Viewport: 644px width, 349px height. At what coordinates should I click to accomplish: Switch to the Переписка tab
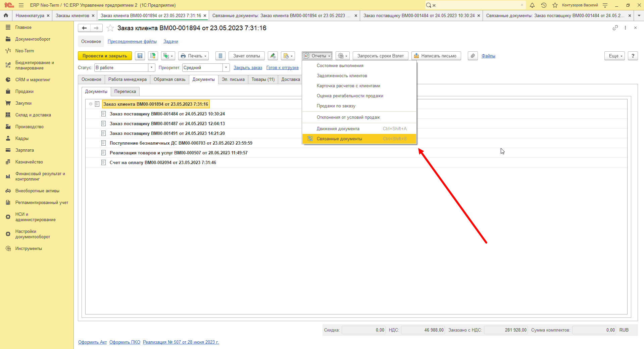tap(125, 92)
